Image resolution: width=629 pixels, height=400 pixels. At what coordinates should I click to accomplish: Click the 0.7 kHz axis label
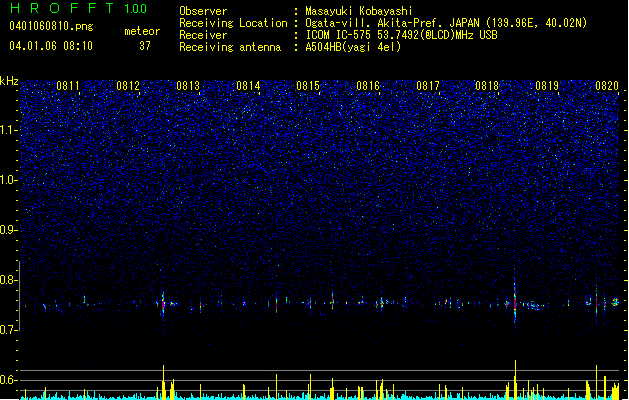(x=8, y=330)
